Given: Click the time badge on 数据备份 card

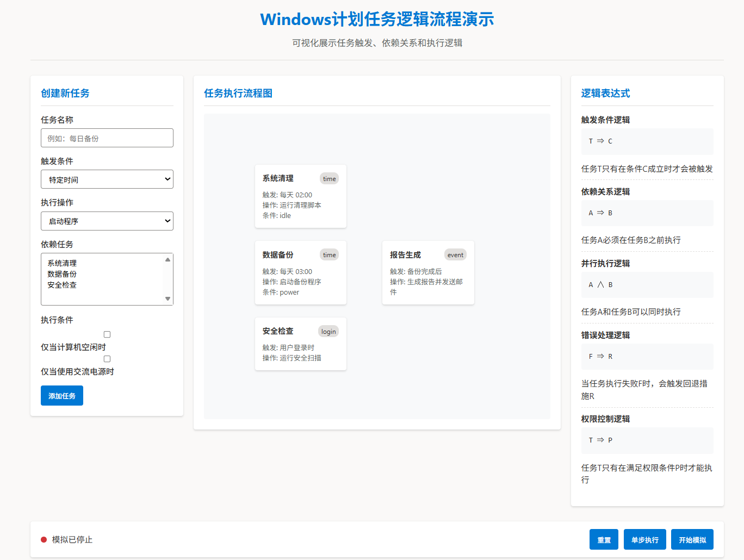Looking at the screenshot, I should (329, 255).
